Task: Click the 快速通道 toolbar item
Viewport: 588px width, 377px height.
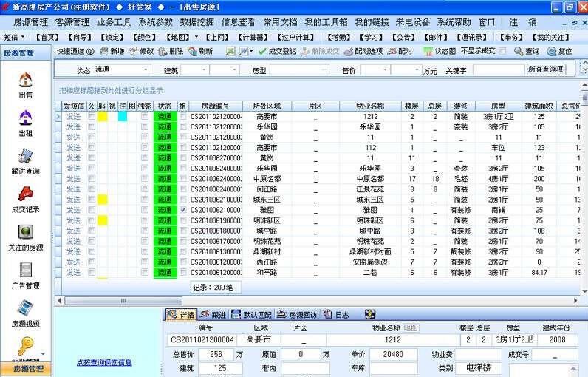Action: [75, 51]
